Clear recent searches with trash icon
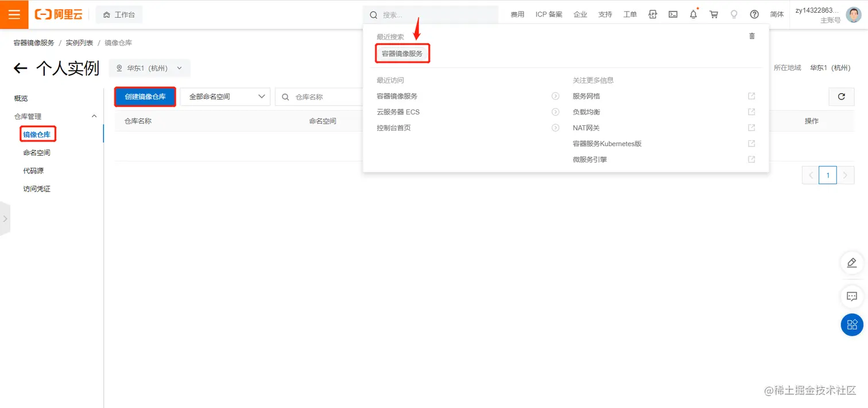The height and width of the screenshot is (408, 868). point(752,36)
